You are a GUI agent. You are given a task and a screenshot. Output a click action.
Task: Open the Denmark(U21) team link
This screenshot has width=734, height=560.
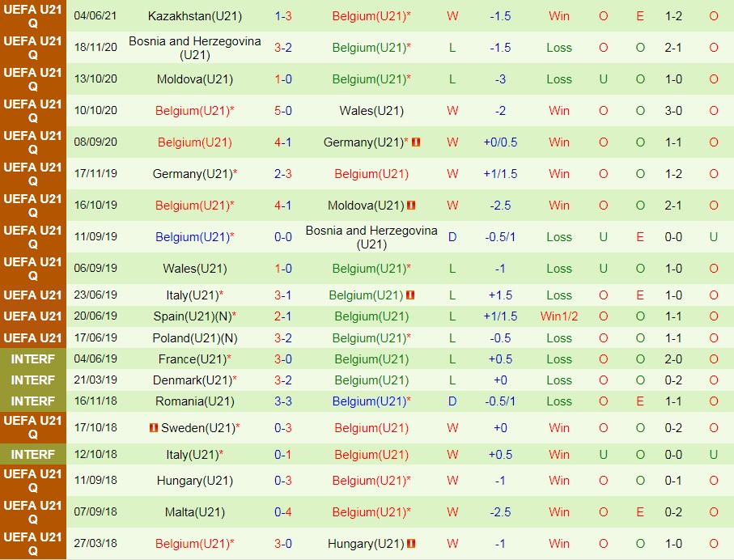[x=191, y=380]
